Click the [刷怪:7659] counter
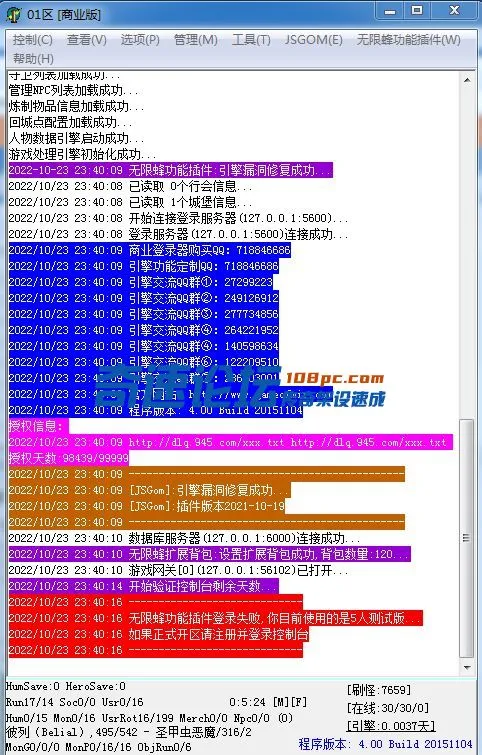 (379, 690)
